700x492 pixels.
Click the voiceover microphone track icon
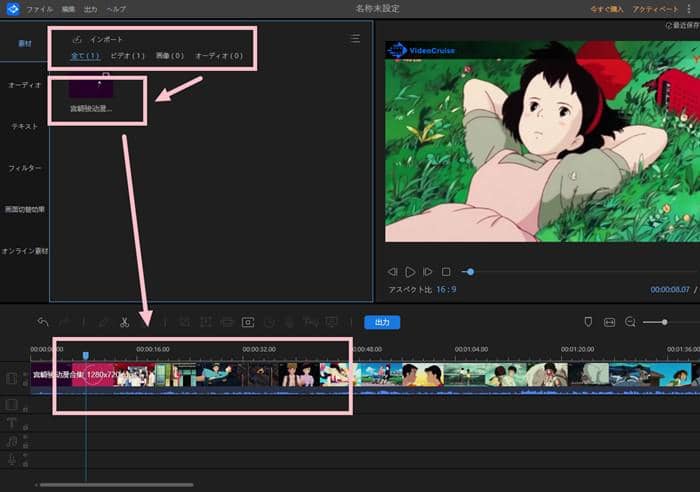(x=12, y=459)
